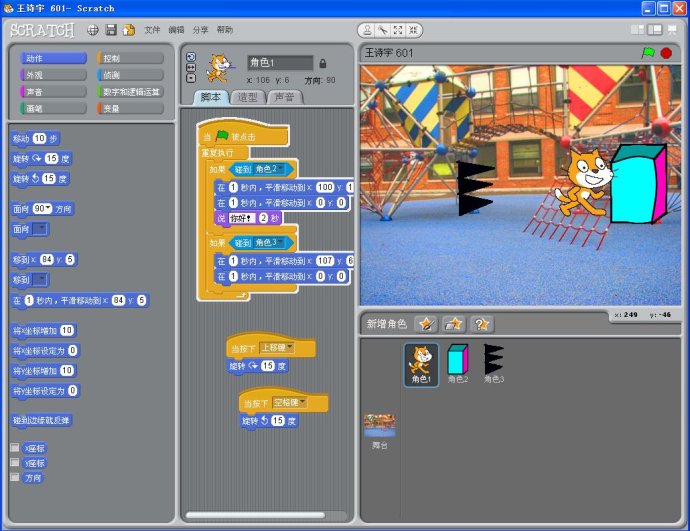Select the 变量 block category

(130, 108)
